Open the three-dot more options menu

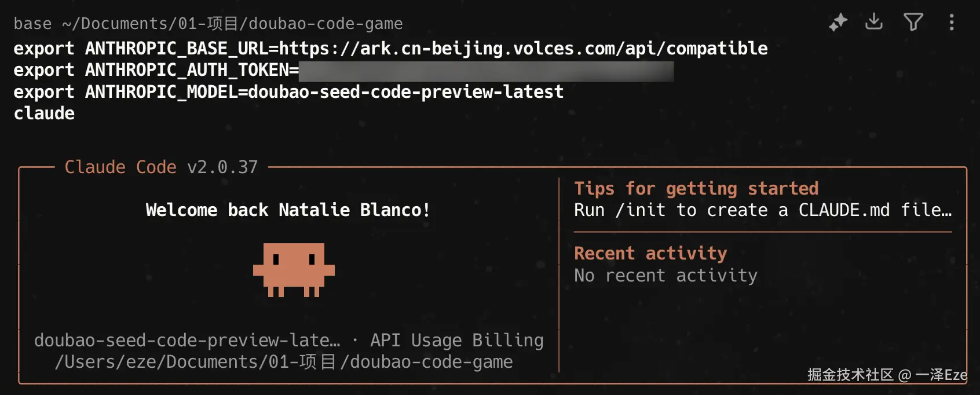pyautogui.click(x=952, y=23)
